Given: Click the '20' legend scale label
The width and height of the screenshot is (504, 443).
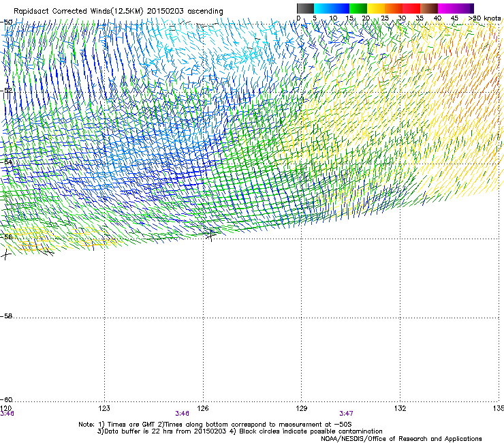Looking at the screenshot, I should (x=366, y=18).
